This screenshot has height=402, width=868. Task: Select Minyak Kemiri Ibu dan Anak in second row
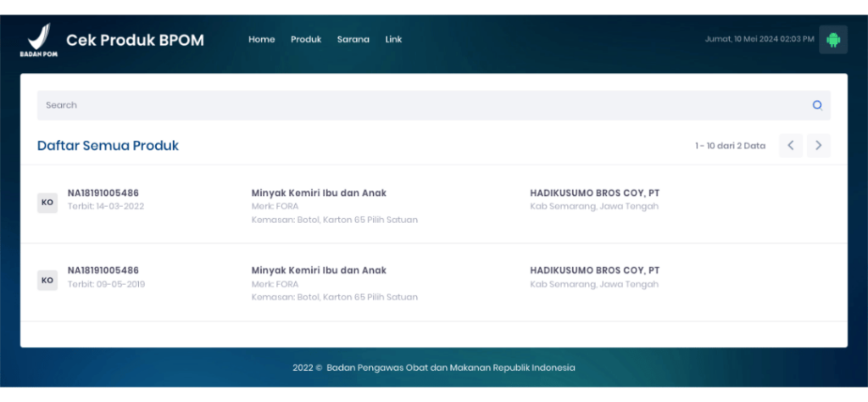point(319,271)
